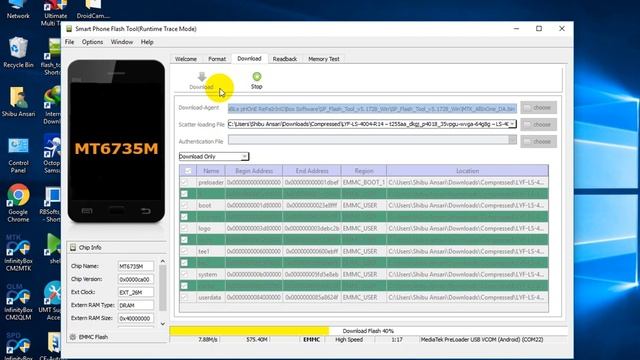Click the Begin Address column header
Screen dimensions: 640x360
coord(254,171)
